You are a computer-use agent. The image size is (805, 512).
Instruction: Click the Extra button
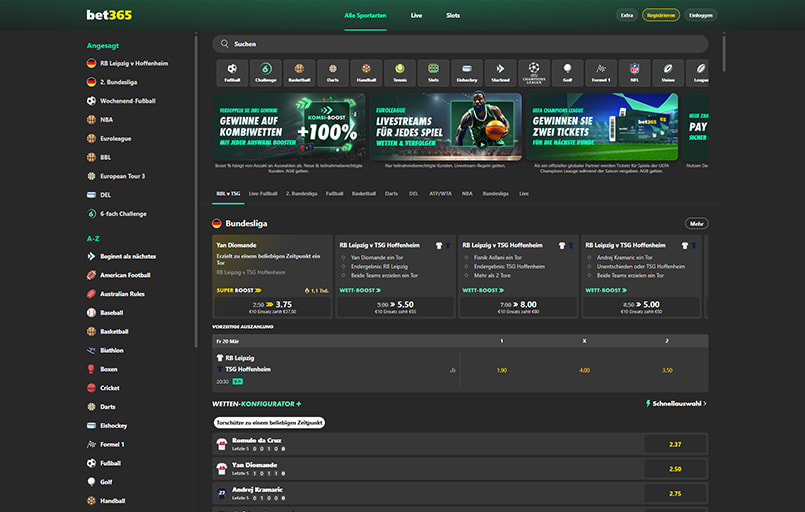(627, 15)
